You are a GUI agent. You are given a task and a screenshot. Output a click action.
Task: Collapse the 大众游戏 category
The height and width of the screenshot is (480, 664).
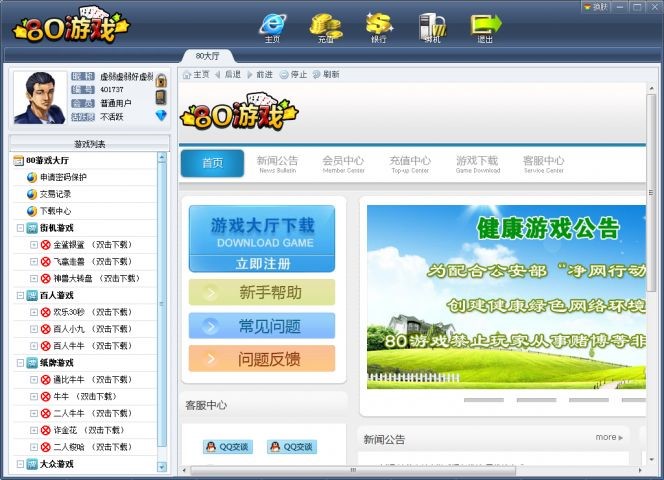click(x=20, y=464)
